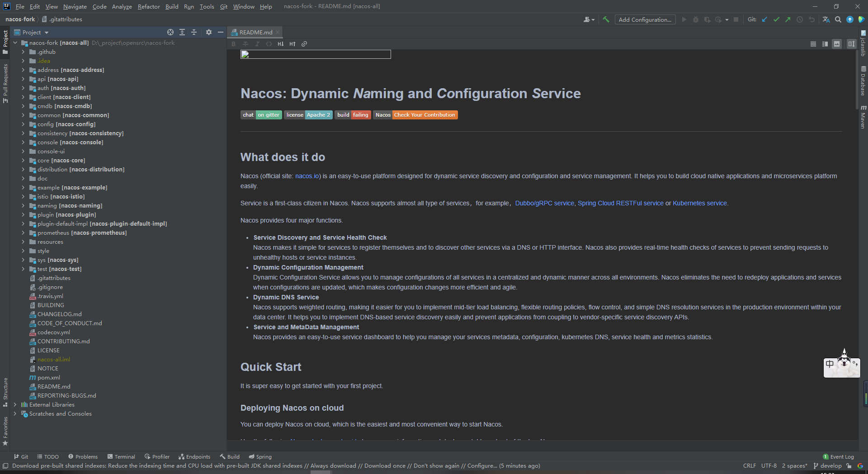The height and width of the screenshot is (474, 868).
Task: Switch to preview-only view mode
Action: (x=837, y=44)
